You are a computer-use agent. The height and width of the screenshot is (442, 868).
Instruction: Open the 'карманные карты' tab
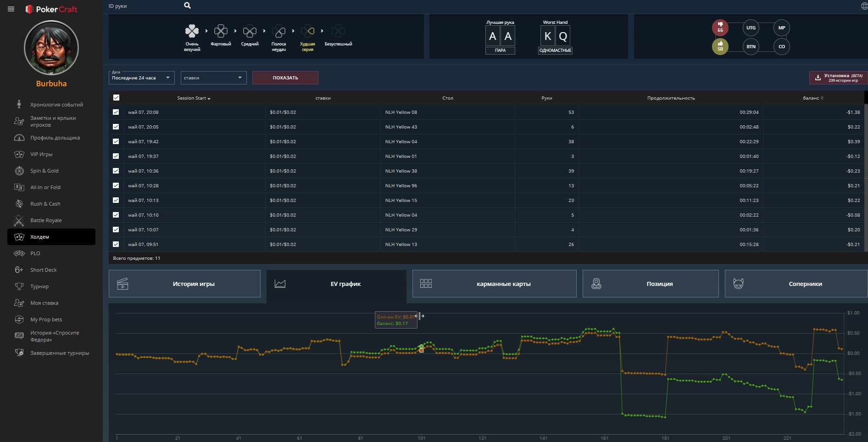coord(494,284)
